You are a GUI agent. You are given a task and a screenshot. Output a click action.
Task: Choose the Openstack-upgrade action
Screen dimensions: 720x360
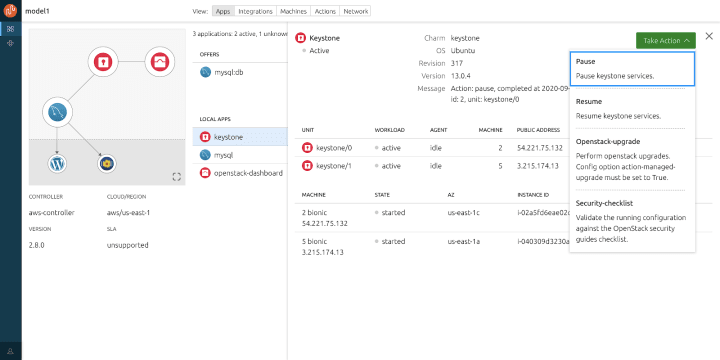coord(632,159)
